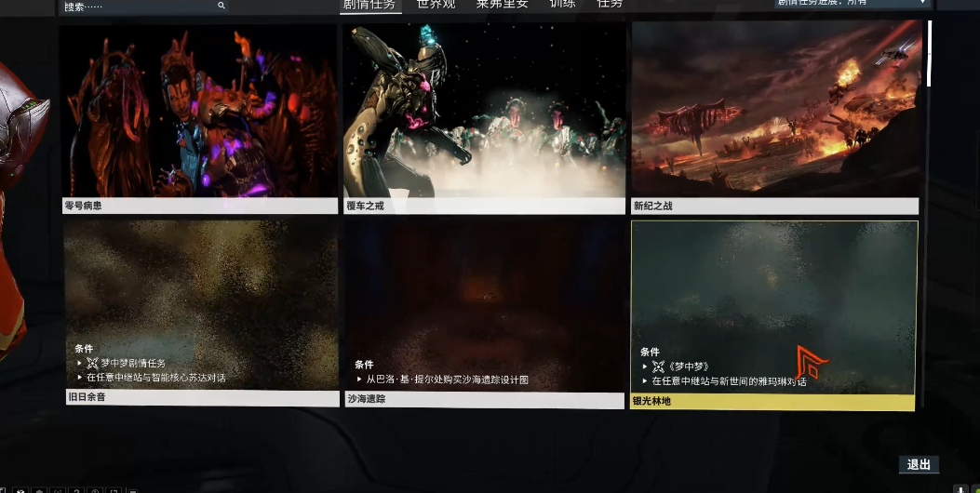Select the 新纪之战 quest artwork
980x493 pixels.
775,109
